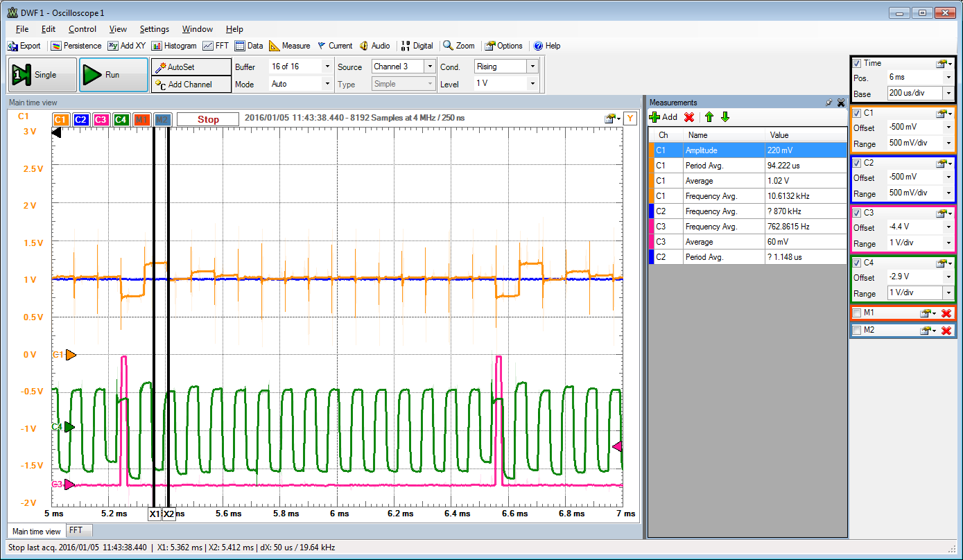Viewport: 963px width, 560px height.
Task: Click the Y autoscale button beside the plot
Action: click(630, 119)
